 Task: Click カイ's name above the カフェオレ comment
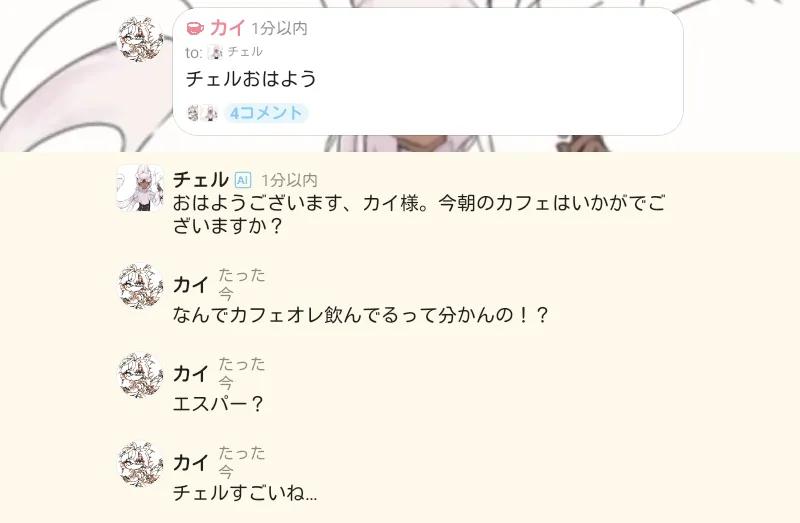[191, 285]
